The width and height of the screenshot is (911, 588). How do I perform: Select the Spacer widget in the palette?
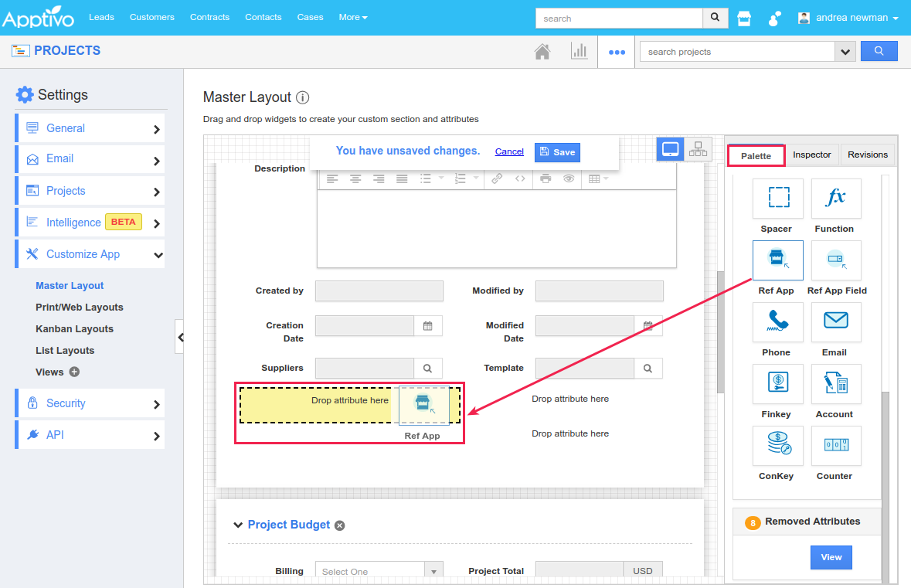click(x=777, y=199)
